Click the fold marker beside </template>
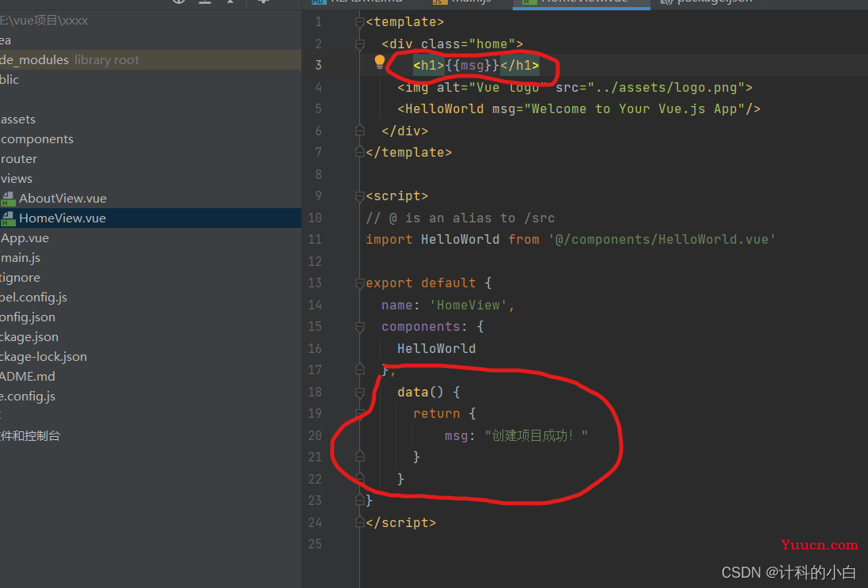 pyautogui.click(x=360, y=152)
